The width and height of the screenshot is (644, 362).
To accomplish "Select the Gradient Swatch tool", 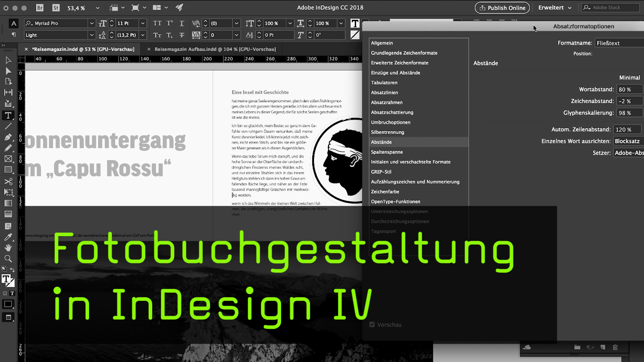I will click(8, 203).
